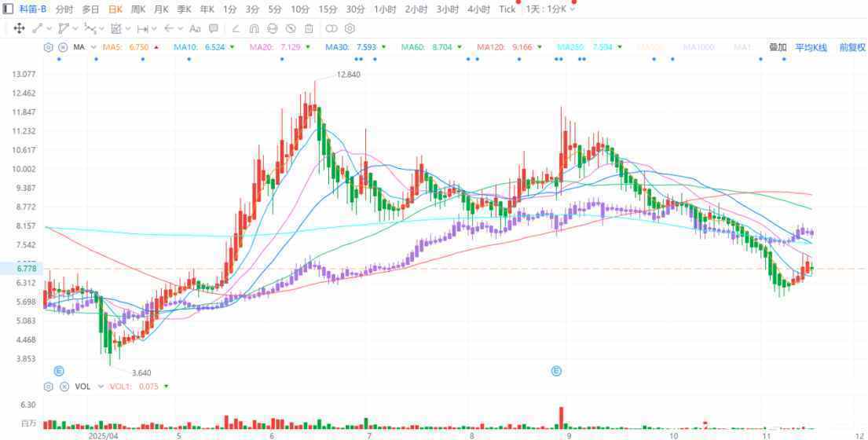Switch to 周K weekly chart tab
This screenshot has width=868, height=440.
tap(137, 9)
